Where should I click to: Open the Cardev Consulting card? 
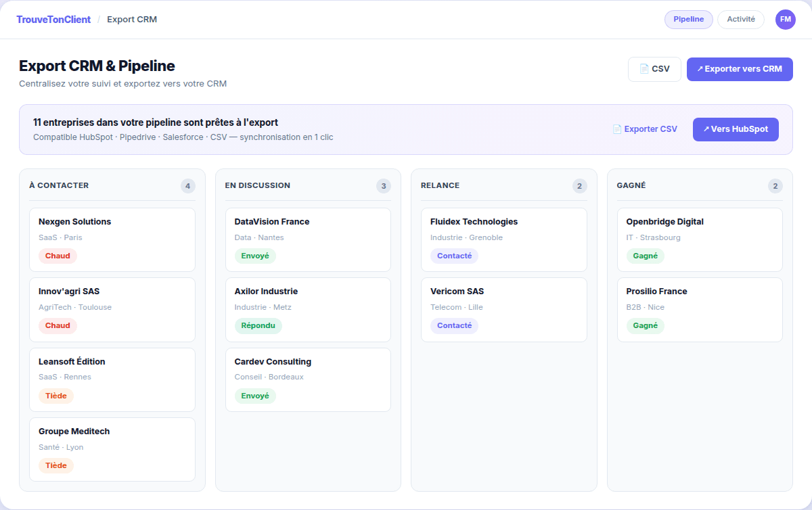click(308, 379)
